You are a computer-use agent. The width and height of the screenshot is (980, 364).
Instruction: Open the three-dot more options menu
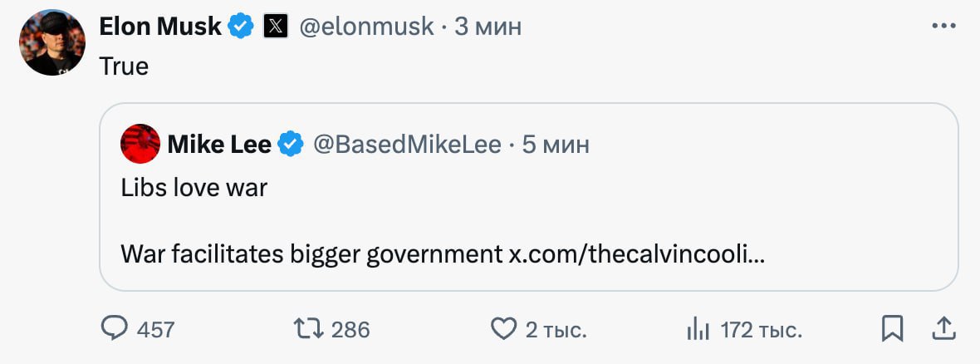(943, 27)
